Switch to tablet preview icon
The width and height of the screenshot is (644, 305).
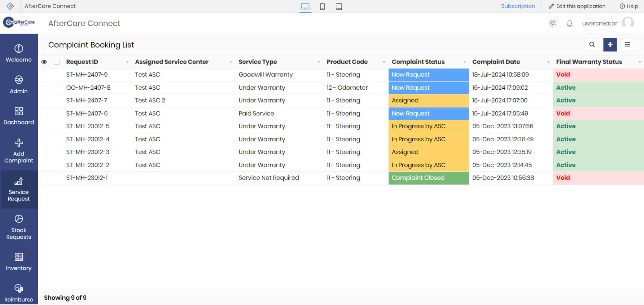coord(339,7)
